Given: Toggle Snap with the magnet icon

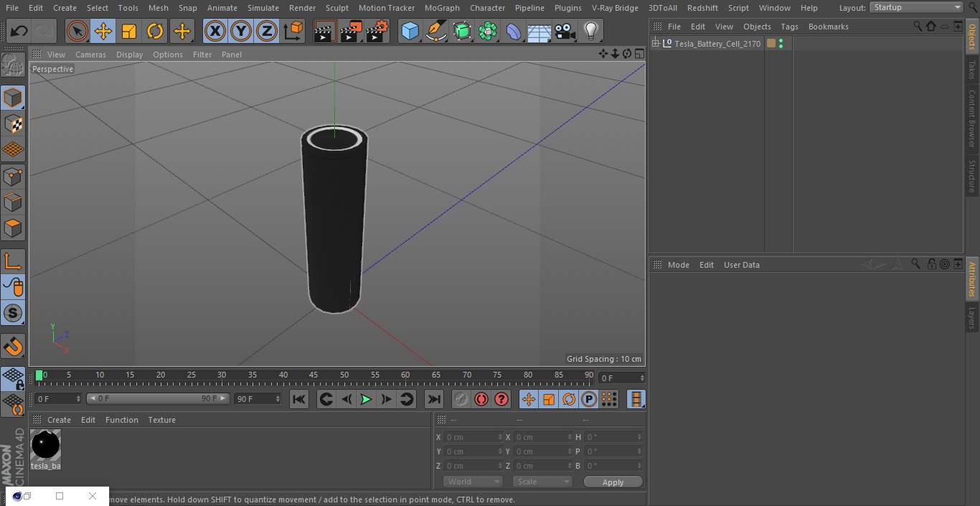Looking at the screenshot, I should [13, 347].
